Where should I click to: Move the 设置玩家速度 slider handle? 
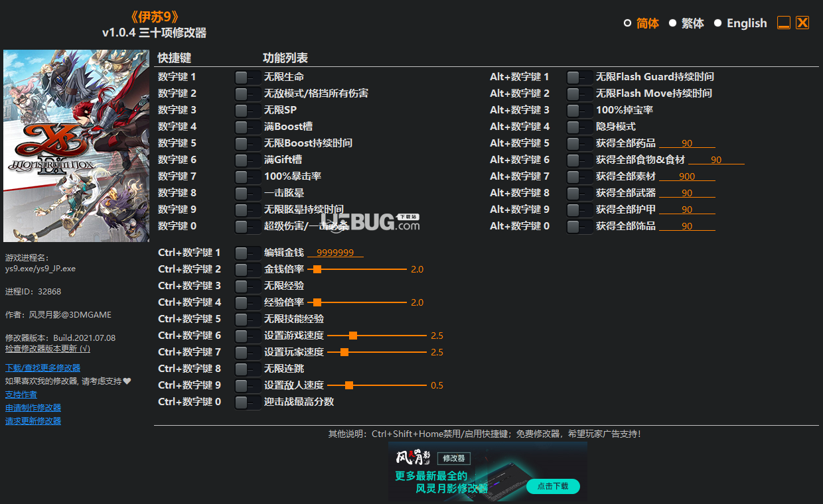[344, 352]
